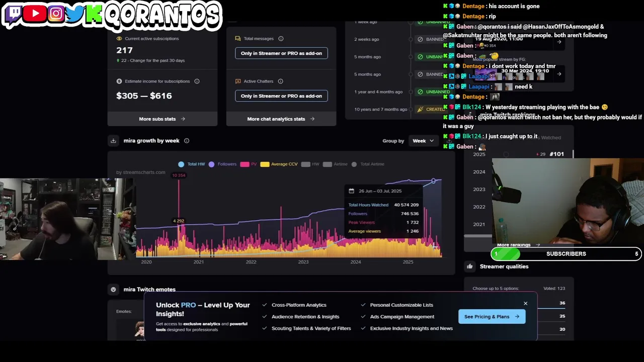Click the #101 rank in the 2025 row
The width and height of the screenshot is (644, 362).
pyautogui.click(x=556, y=154)
